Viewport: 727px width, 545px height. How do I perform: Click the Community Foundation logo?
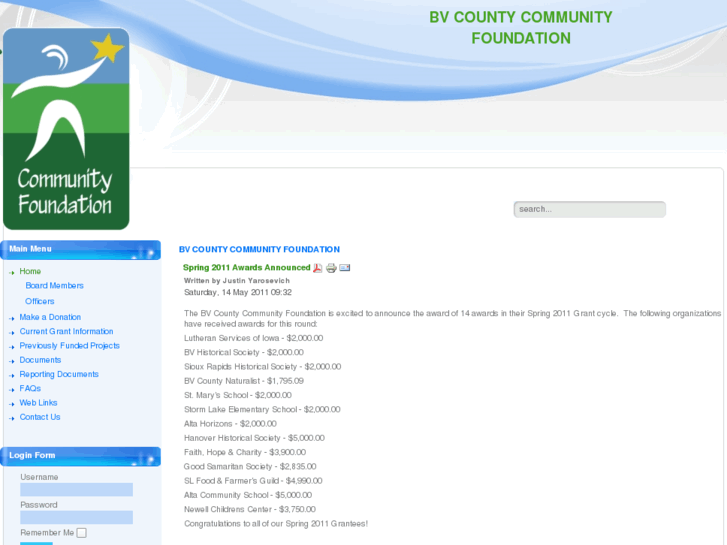66,129
